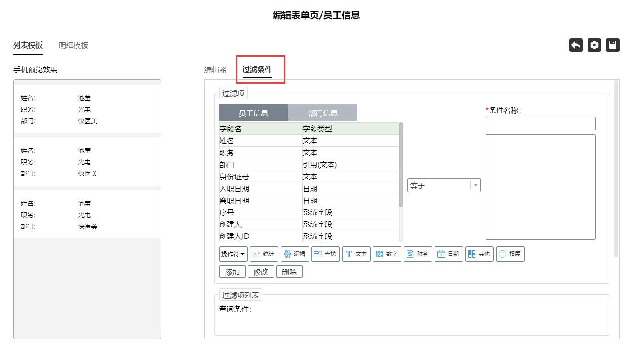
Task: Click the 删除 button
Action: (x=289, y=272)
